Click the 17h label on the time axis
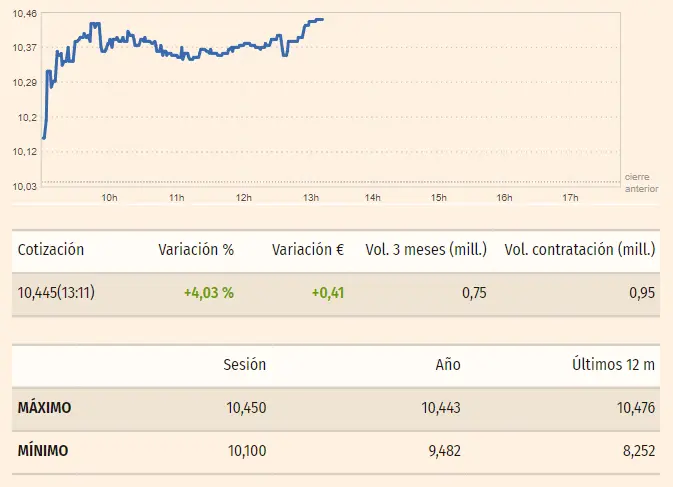This screenshot has height=487, width=673. click(x=570, y=198)
